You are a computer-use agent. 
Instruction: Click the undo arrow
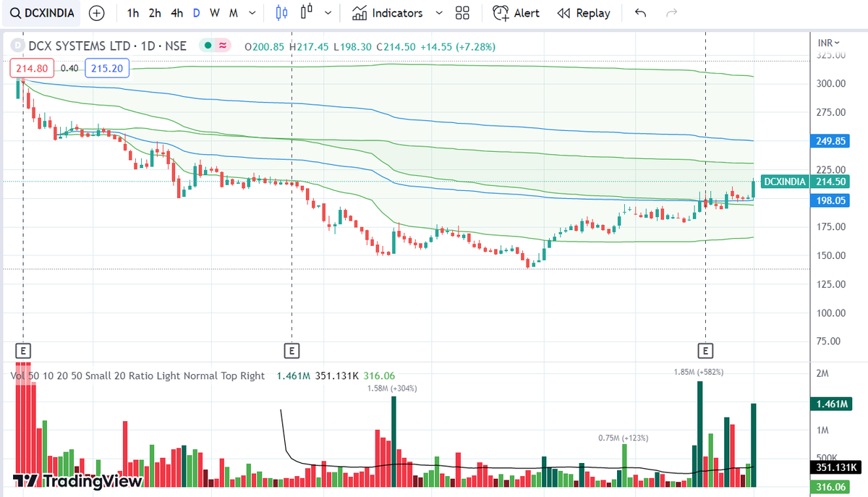coord(640,13)
